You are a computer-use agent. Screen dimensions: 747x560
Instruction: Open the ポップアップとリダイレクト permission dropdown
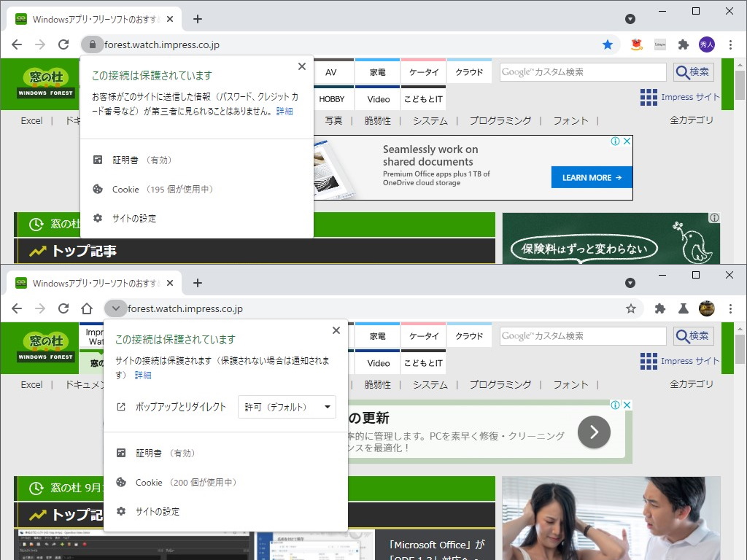287,408
